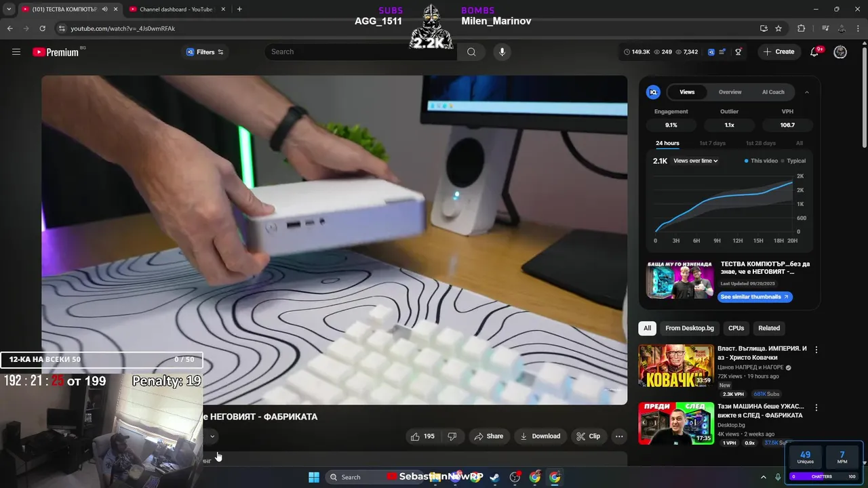Mute the playing YouTube tab
Viewport: 868px width, 488px height.
pyautogui.click(x=104, y=9)
